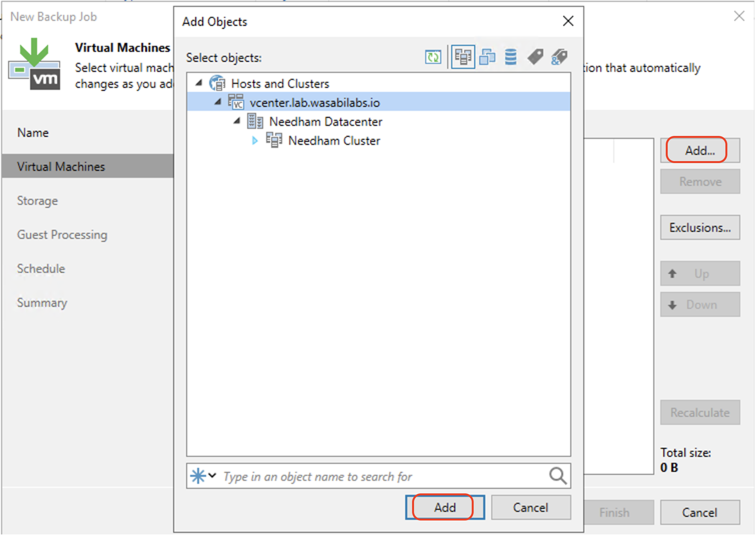Click the Needham Datacenter icon
756x536 pixels.
(255, 121)
